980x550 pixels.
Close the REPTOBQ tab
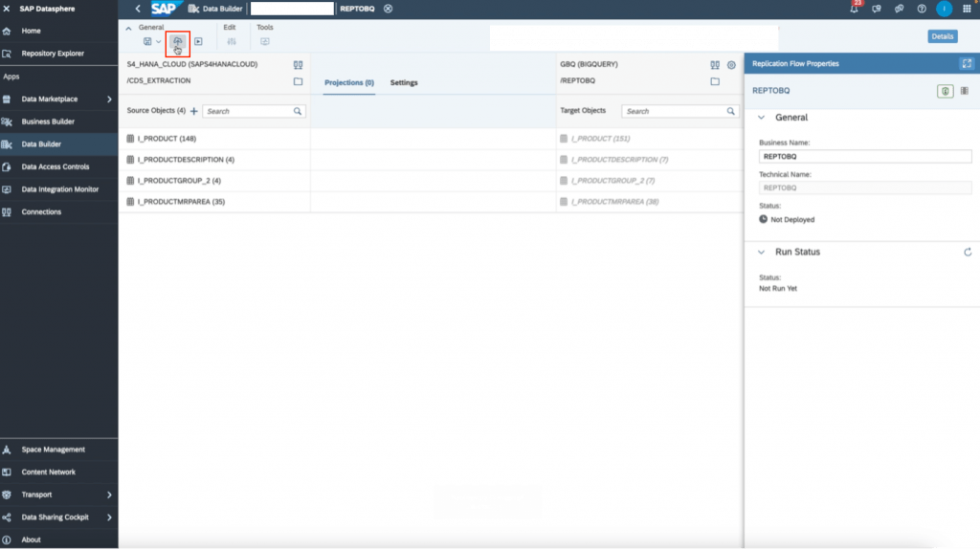click(389, 9)
